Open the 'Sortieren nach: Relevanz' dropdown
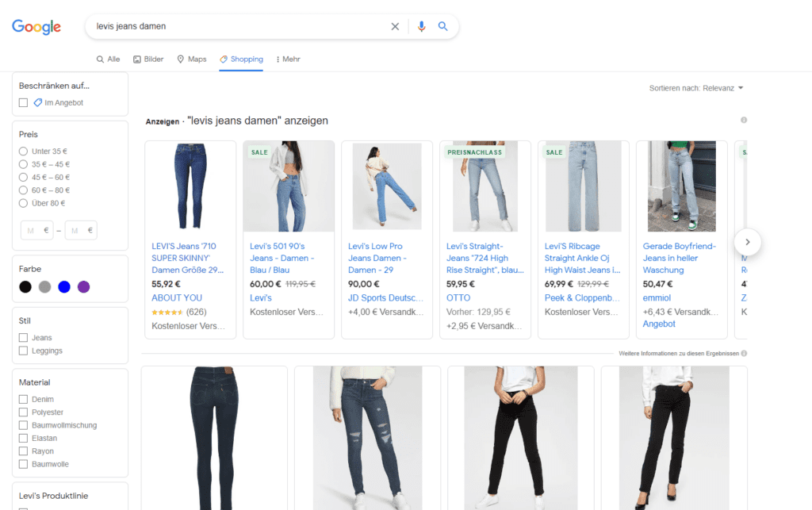The height and width of the screenshot is (510, 812). coord(696,88)
